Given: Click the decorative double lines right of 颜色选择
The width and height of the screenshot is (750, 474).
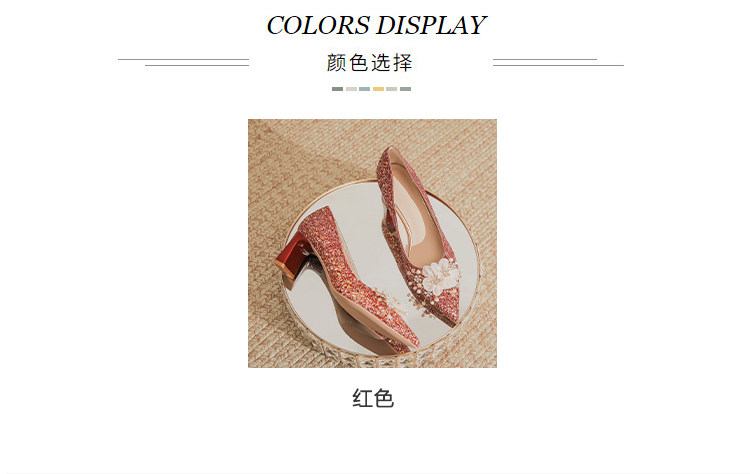Looking at the screenshot, I should point(558,62).
